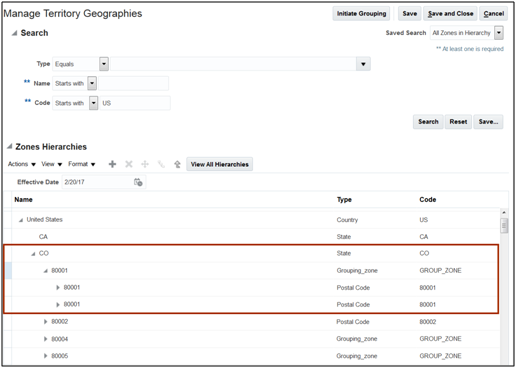Open the View menu
517x368 pixels.
click(x=52, y=164)
